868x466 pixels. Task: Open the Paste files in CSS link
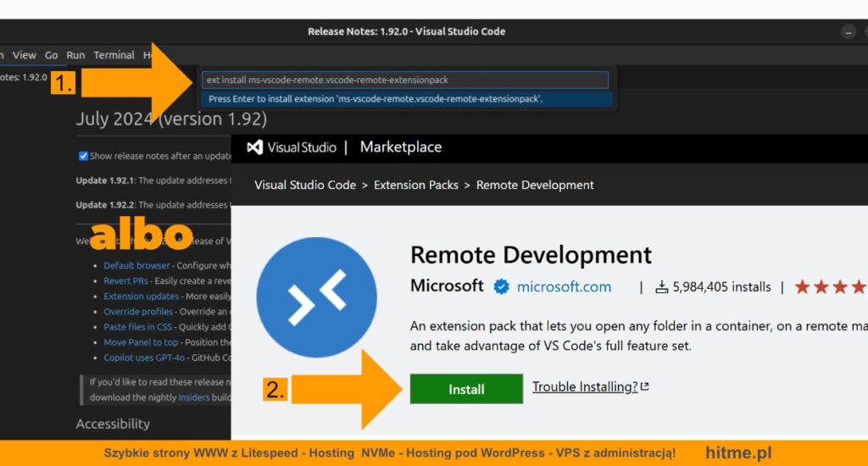[138, 327]
